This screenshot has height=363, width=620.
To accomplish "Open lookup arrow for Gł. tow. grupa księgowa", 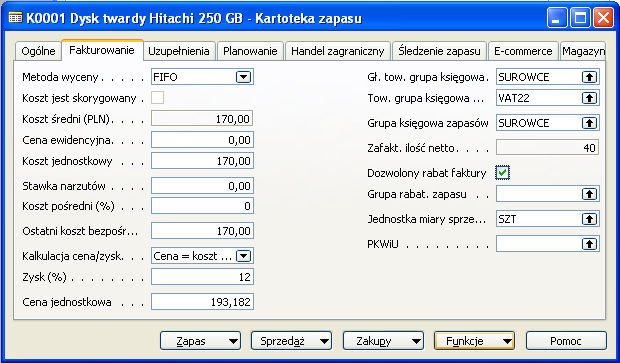I will [x=589, y=77].
